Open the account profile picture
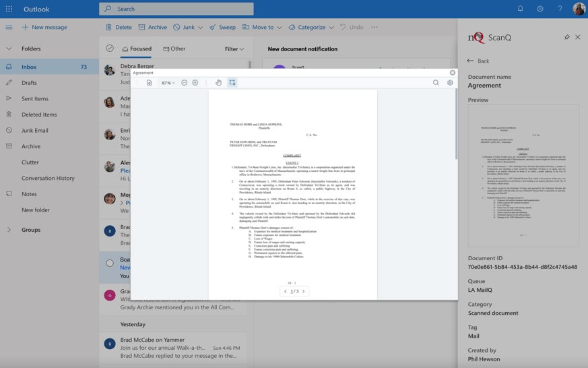Screen dimensions: 588x368 (x=579, y=9)
